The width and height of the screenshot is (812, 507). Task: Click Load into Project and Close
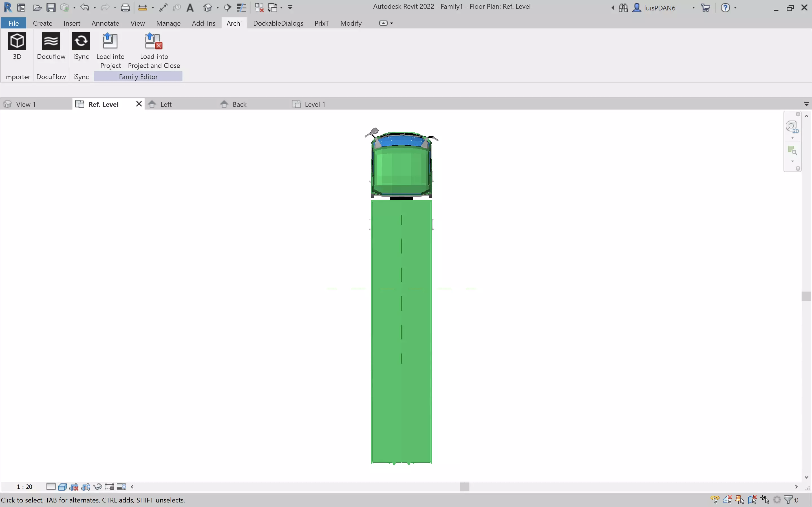153,50
